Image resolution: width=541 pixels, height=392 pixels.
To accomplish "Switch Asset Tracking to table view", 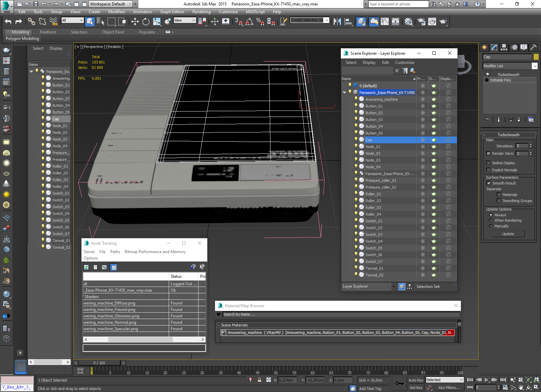I will tap(114, 267).
